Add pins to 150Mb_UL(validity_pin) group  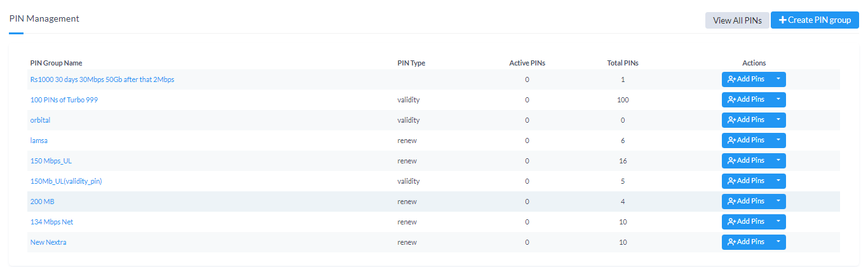point(746,181)
